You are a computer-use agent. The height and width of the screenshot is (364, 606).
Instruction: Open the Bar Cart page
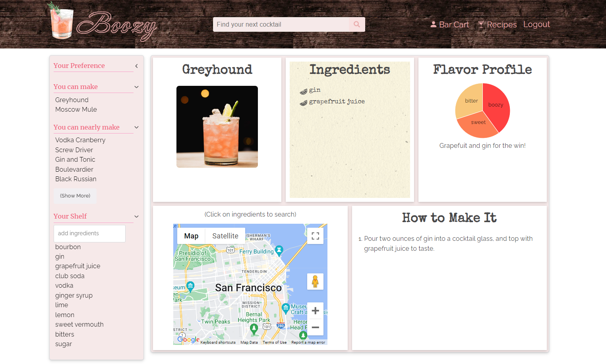coord(450,25)
